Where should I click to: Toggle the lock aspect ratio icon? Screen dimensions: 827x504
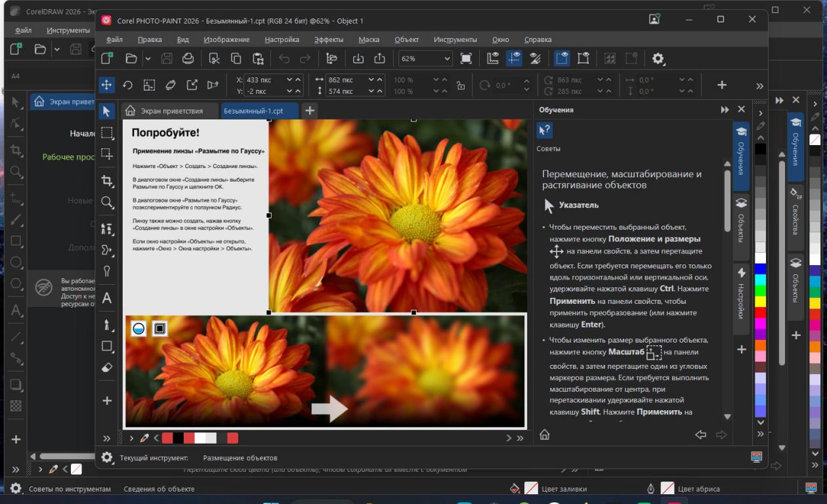[460, 85]
